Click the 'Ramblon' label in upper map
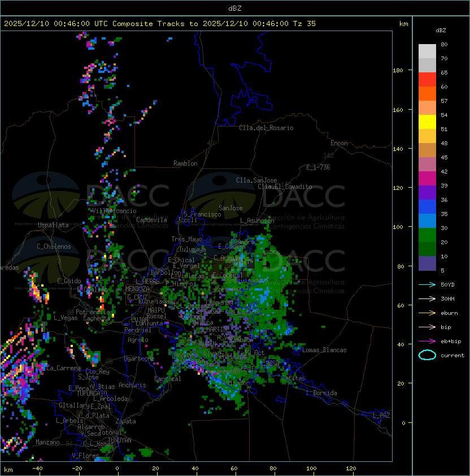This screenshot has width=470, height=476. [x=185, y=163]
